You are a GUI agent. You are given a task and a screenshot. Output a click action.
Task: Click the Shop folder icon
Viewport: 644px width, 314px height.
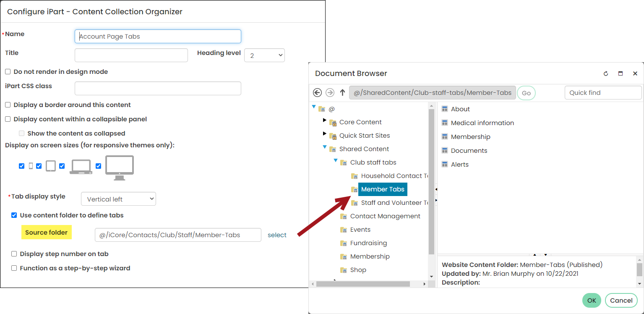(x=344, y=270)
